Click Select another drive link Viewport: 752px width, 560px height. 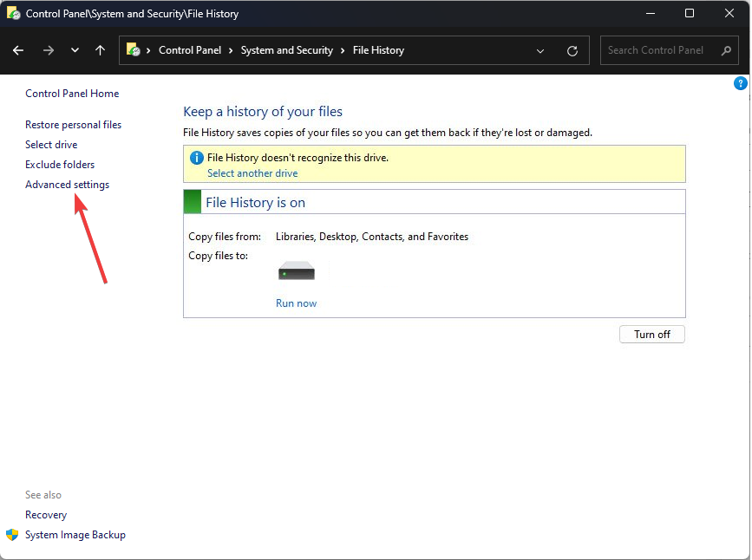pyautogui.click(x=252, y=173)
